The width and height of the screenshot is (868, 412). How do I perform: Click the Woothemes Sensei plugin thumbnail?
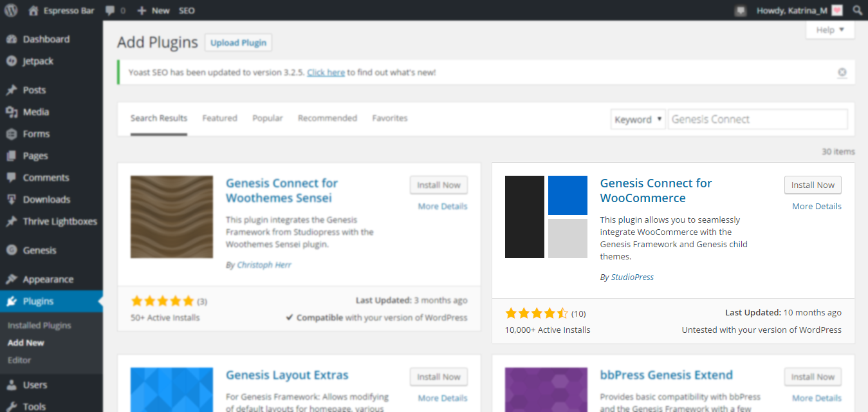point(172,217)
